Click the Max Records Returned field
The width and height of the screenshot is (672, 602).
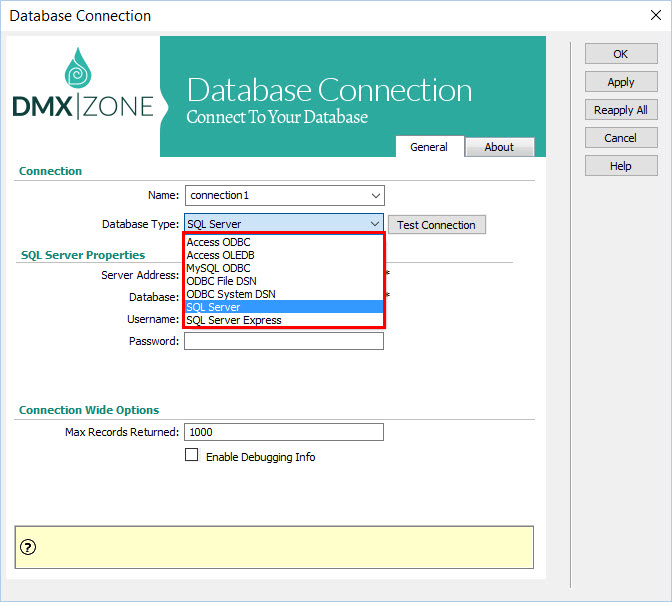coord(284,432)
